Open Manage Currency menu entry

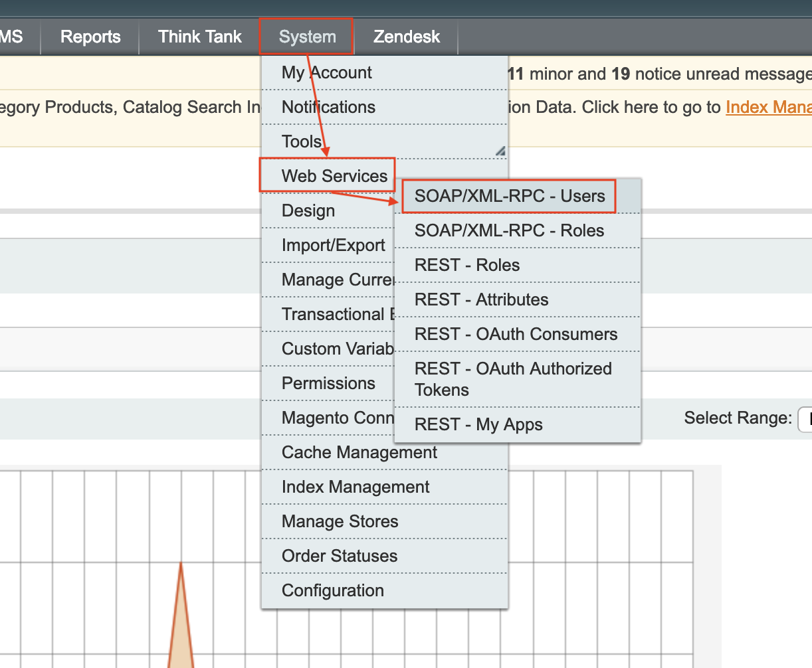coord(328,280)
